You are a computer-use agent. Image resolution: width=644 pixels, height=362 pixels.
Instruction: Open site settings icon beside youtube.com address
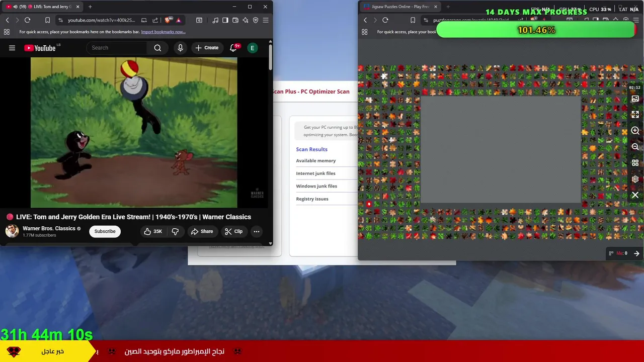point(60,20)
